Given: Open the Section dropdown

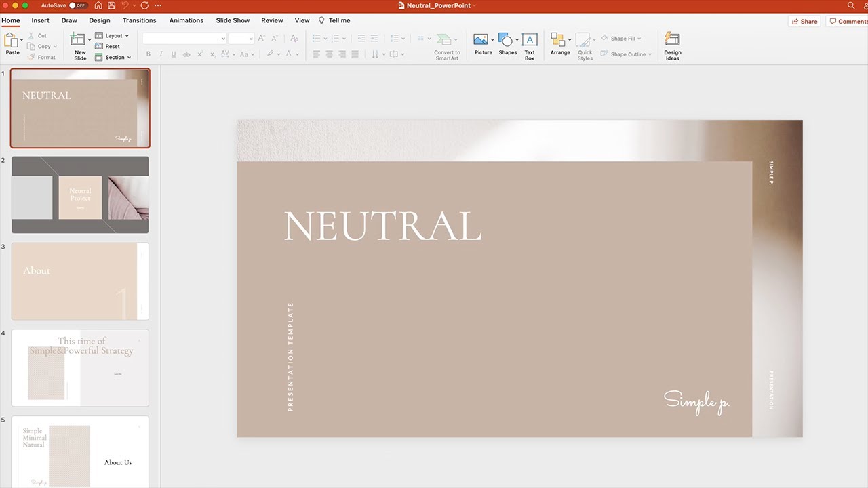Looking at the screenshot, I should coord(113,57).
